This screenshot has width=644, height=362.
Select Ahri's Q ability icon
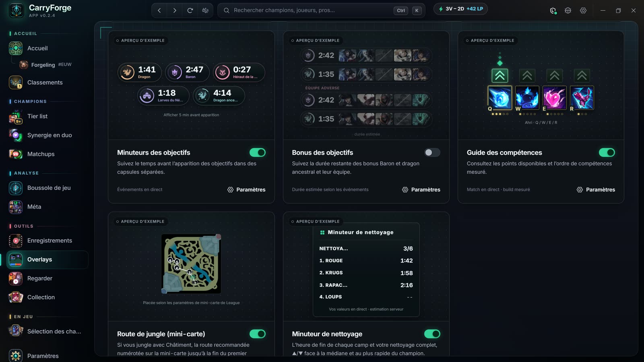[500, 98]
